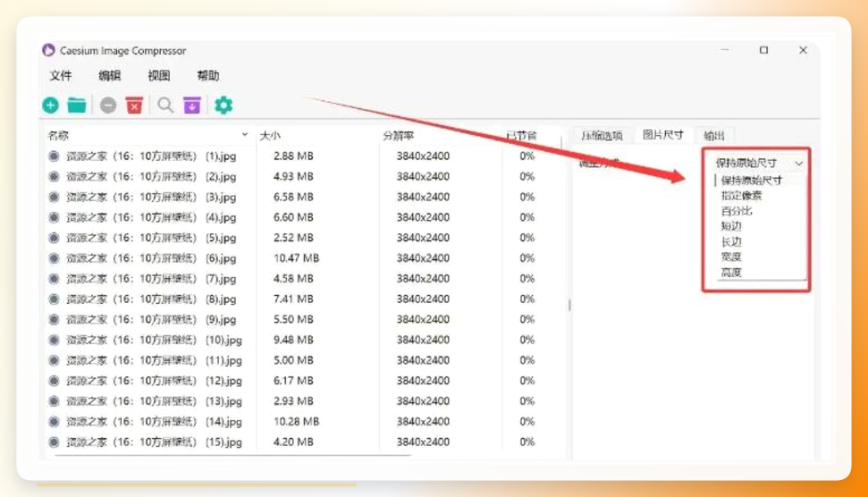Minimize the Caesium window

click(x=725, y=50)
